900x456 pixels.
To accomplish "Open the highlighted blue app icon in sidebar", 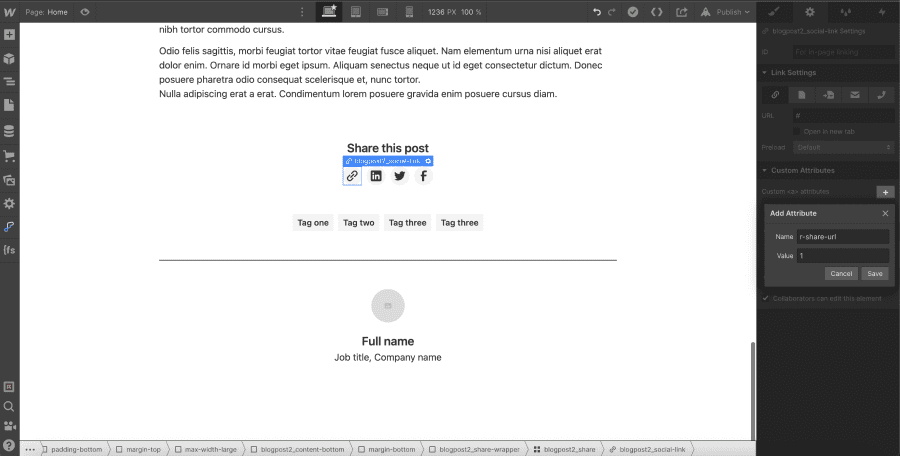I will [x=9, y=227].
